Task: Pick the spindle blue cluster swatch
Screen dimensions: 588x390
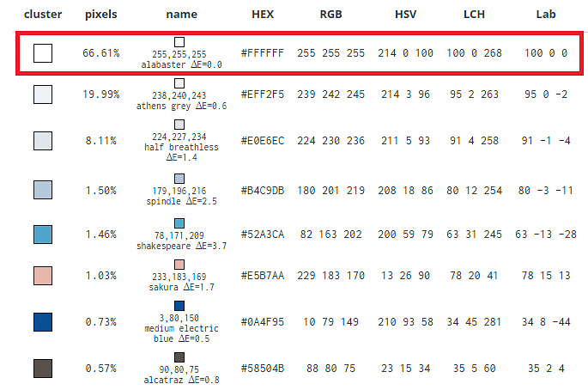Action: click(x=43, y=190)
